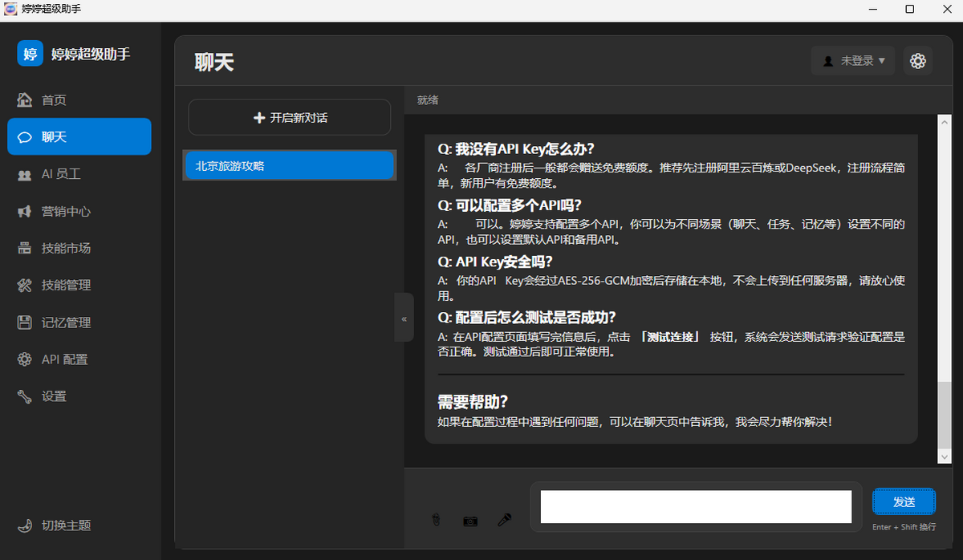Screen dimensions: 963x560
Task: Go to API 配置 page
Action: pos(79,359)
